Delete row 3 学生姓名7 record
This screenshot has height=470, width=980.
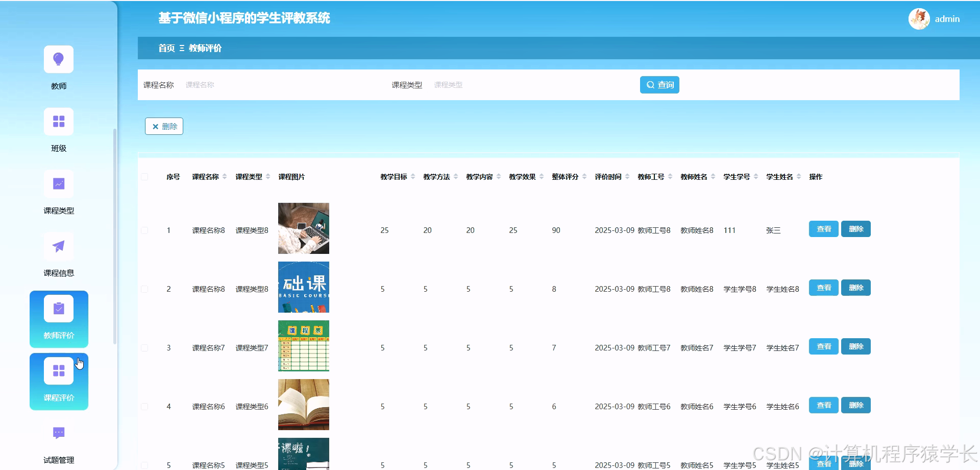[x=856, y=346]
